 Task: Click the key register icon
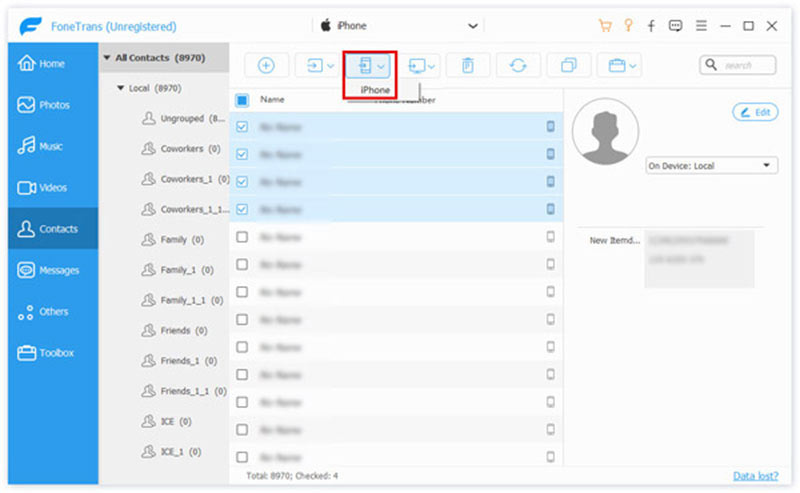(x=628, y=26)
